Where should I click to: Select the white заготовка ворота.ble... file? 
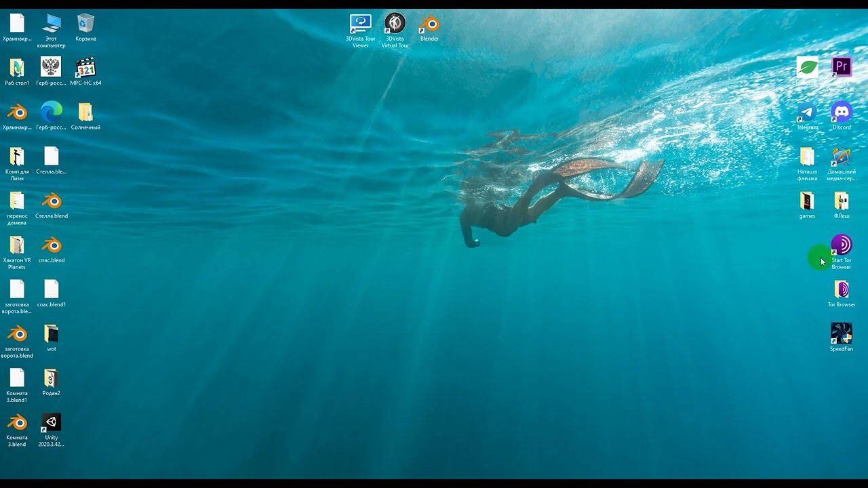pos(17,289)
